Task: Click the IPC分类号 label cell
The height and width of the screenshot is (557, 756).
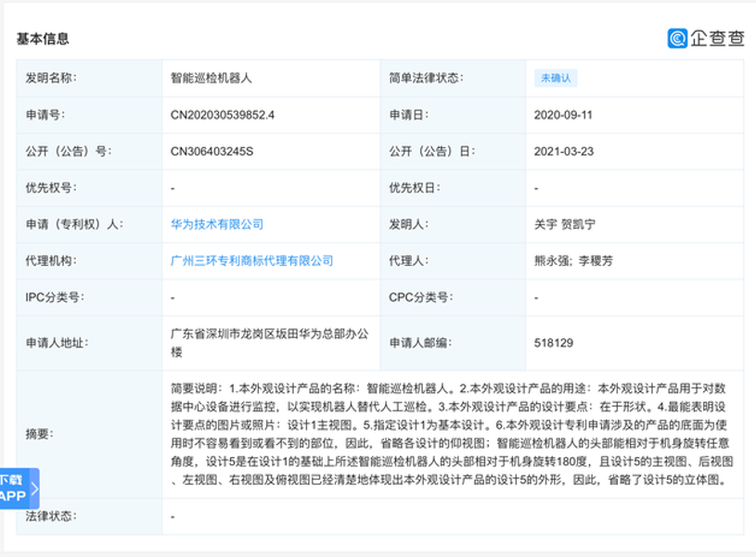Action: pyautogui.click(x=89, y=297)
